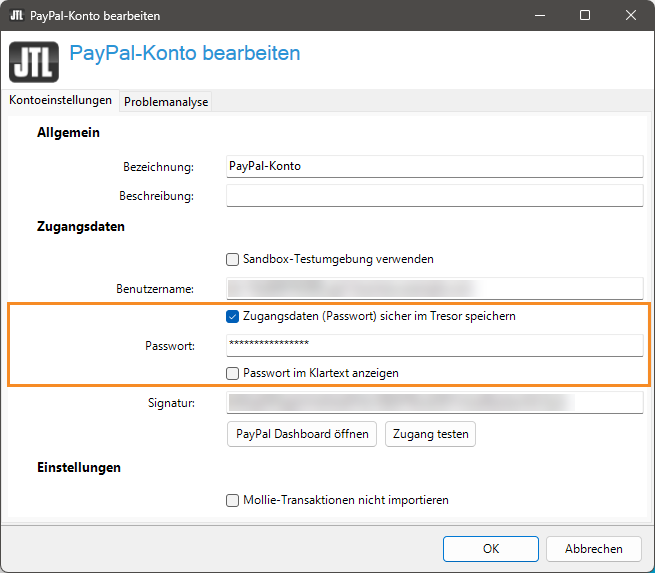Toggle Passwort im Klartext anzeigen
Image resolution: width=655 pixels, height=573 pixels.
[x=233, y=373]
